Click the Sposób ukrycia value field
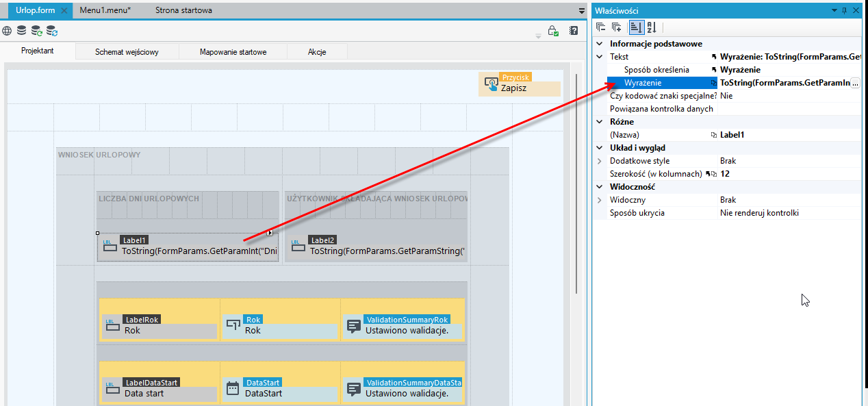868x406 pixels. click(789, 213)
